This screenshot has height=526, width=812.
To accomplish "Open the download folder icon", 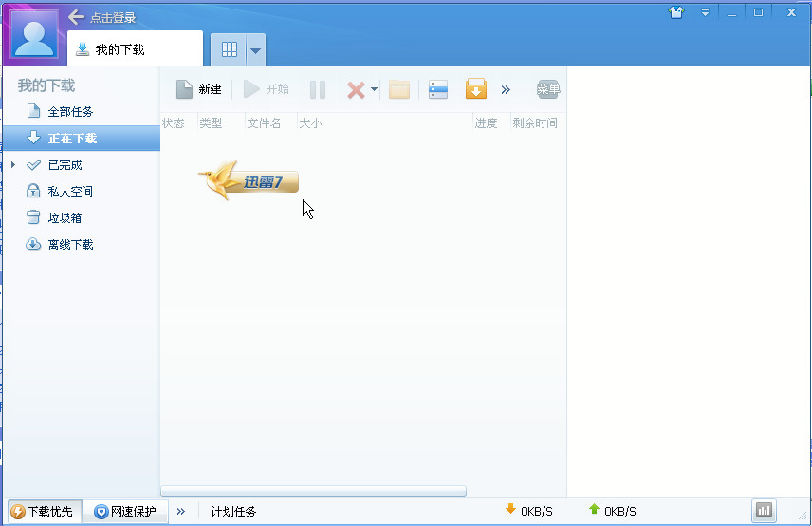I will (399, 89).
